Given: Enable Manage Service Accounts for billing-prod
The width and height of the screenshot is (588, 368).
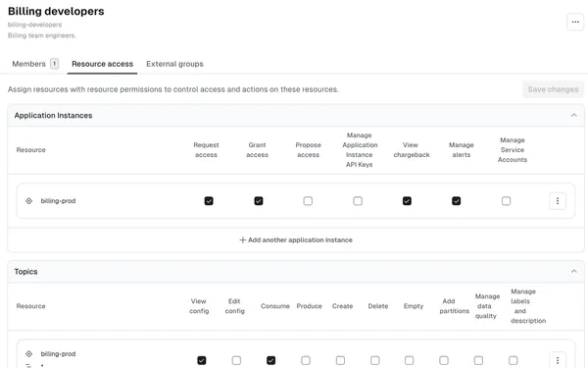Looking at the screenshot, I should click(507, 201).
